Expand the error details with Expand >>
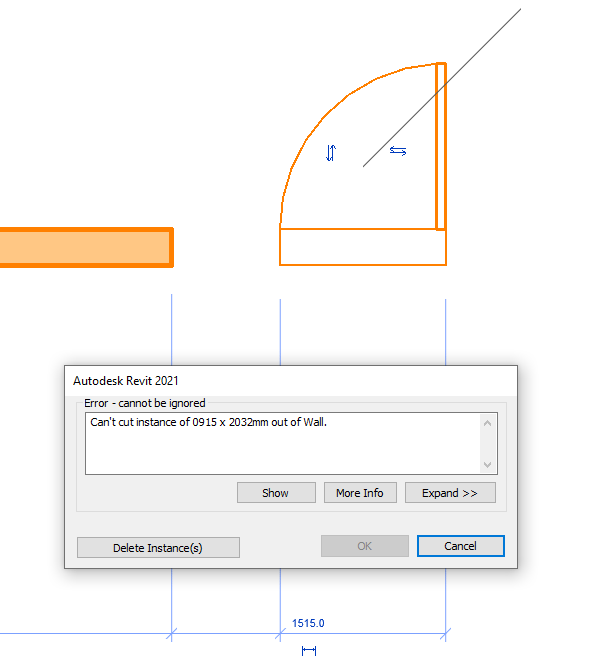Viewport: 590px width, 659px height. (x=450, y=493)
